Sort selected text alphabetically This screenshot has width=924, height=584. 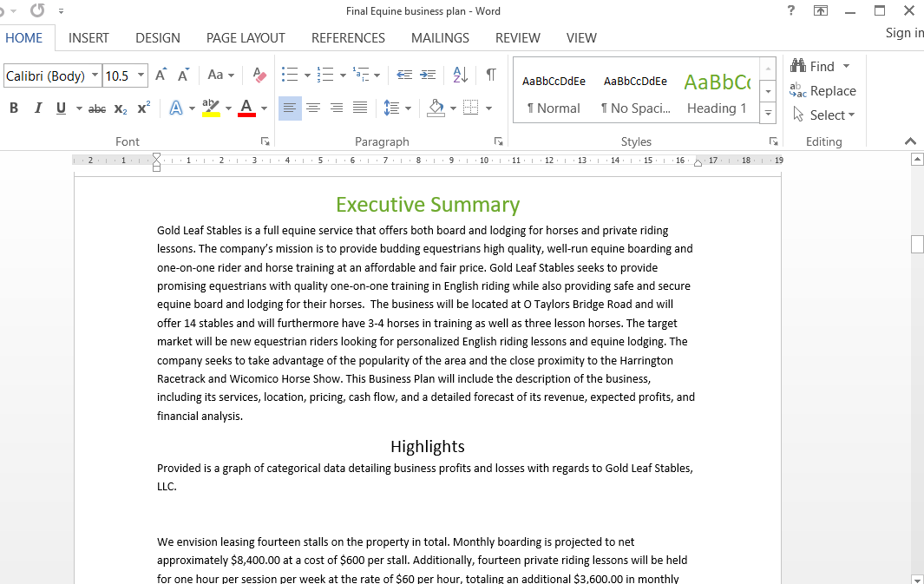460,75
